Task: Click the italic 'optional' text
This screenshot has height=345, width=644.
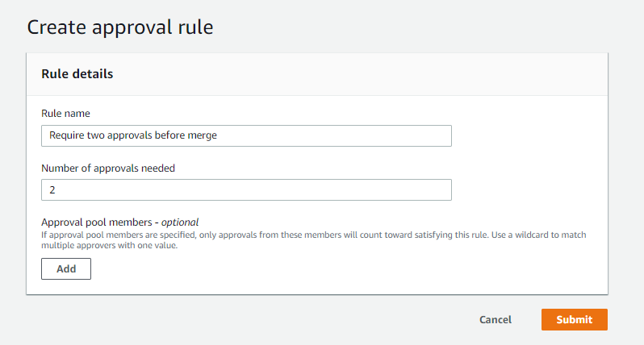Action: 180,222
